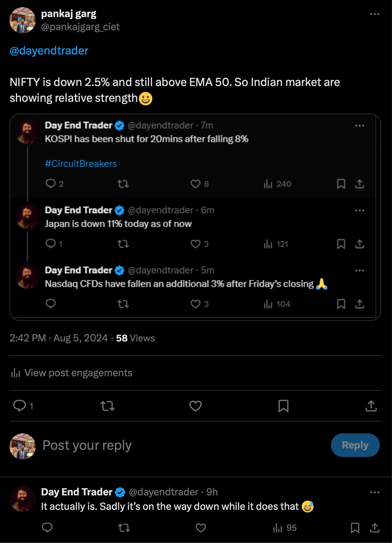
Task: Reply to the Nasdaq CFDs quoted tweet
Action: click(51, 304)
